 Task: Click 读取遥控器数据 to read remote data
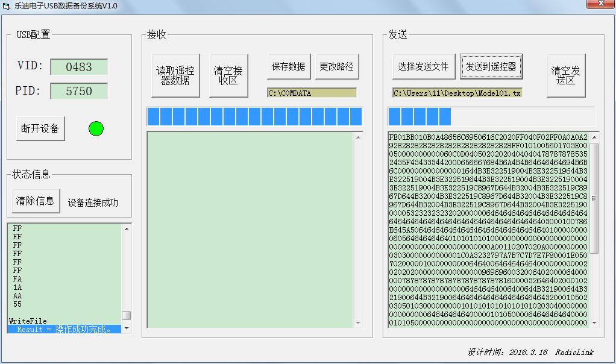tap(175, 75)
